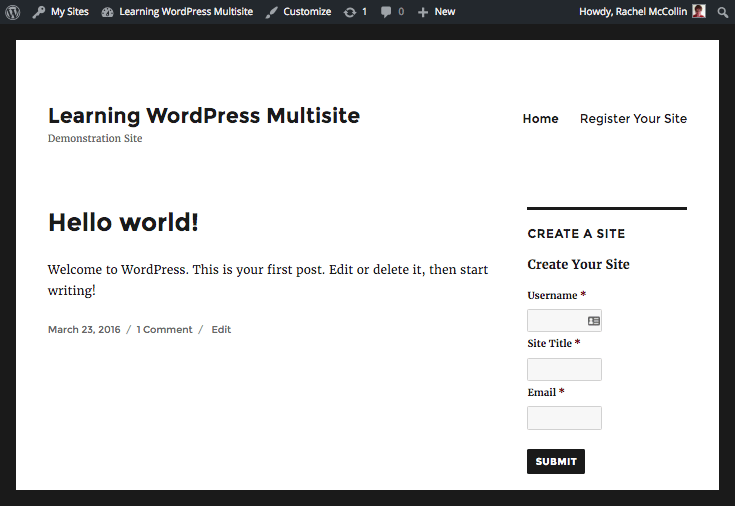Go to the Home navigation link
This screenshot has height=506, width=735.
(540, 119)
